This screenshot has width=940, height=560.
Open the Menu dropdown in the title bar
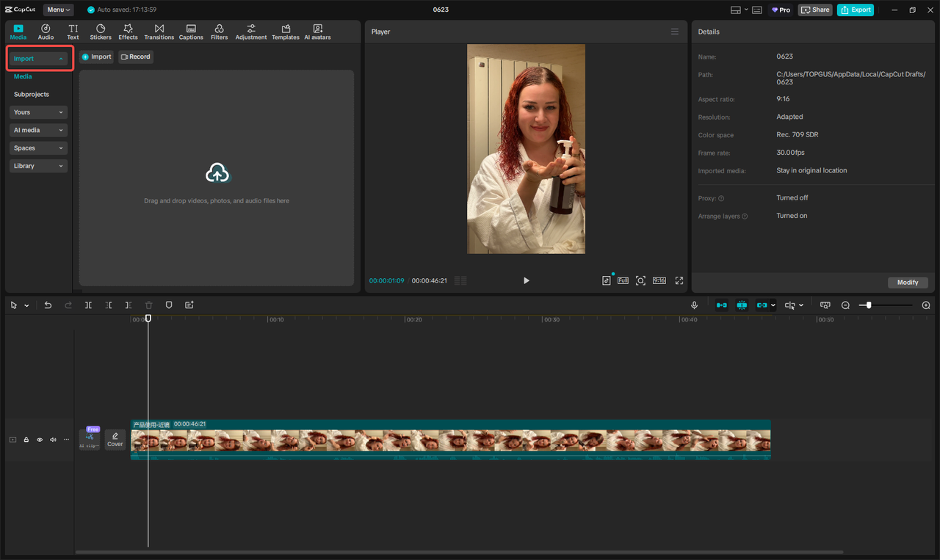pos(58,10)
